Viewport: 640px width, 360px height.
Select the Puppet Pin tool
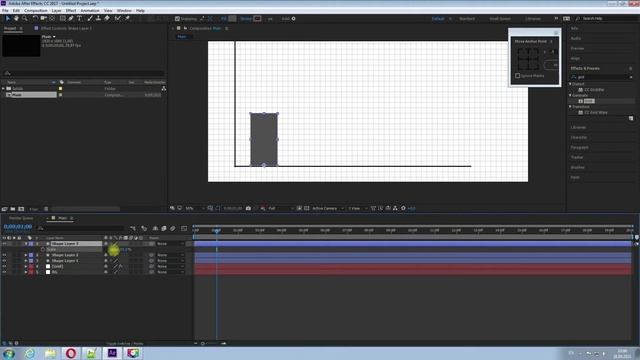tap(127, 18)
